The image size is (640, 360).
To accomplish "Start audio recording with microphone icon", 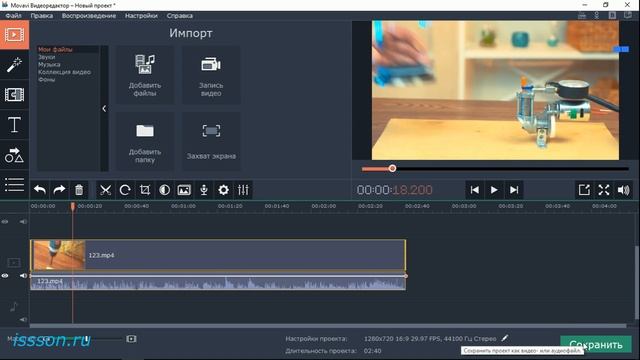I will coord(204,190).
